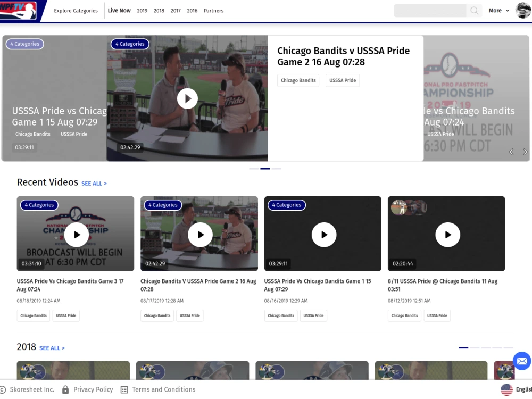Screen dimensions: 532x399
Task: Click team avatars on 8/11 video card
Action: pyautogui.click(x=409, y=207)
